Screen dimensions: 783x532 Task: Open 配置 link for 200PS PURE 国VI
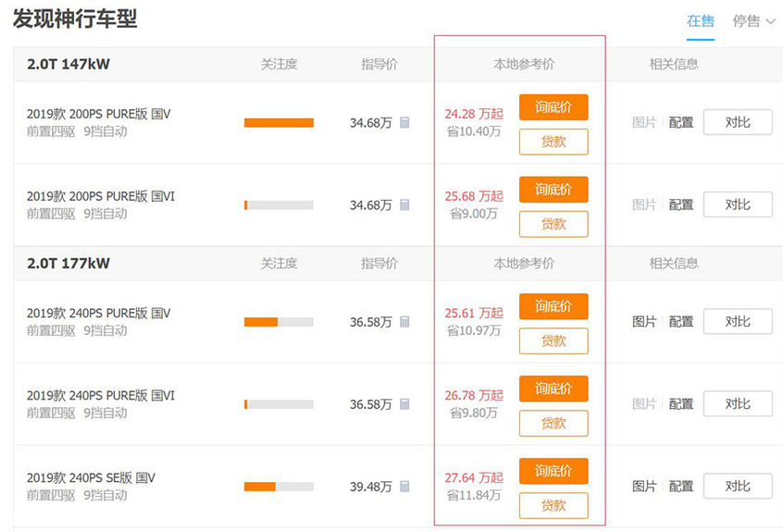(680, 204)
